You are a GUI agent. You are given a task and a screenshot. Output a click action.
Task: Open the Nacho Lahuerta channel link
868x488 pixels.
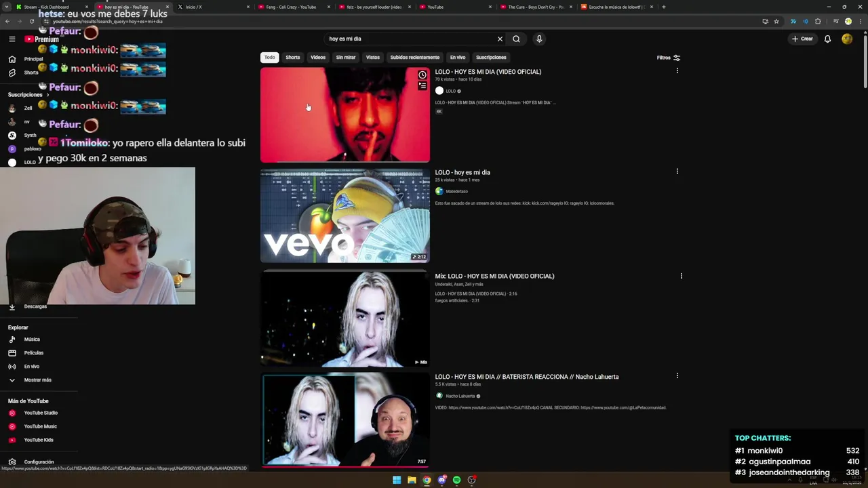point(460,396)
